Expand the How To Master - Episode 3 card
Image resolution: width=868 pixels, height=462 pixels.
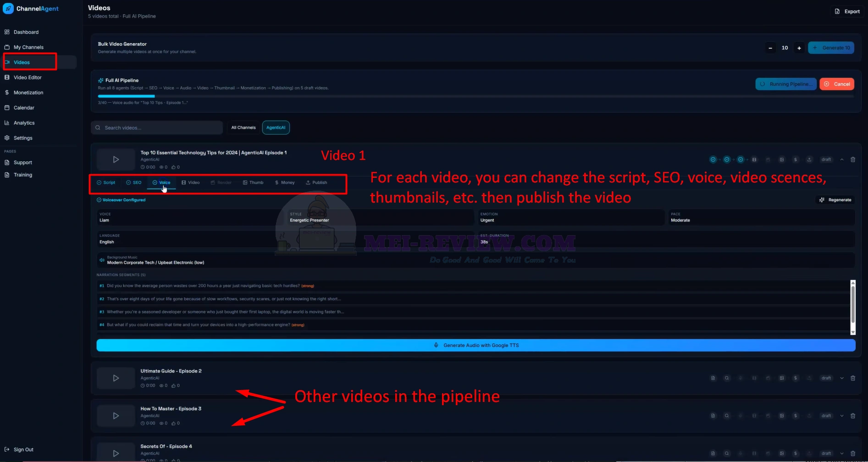click(842, 416)
